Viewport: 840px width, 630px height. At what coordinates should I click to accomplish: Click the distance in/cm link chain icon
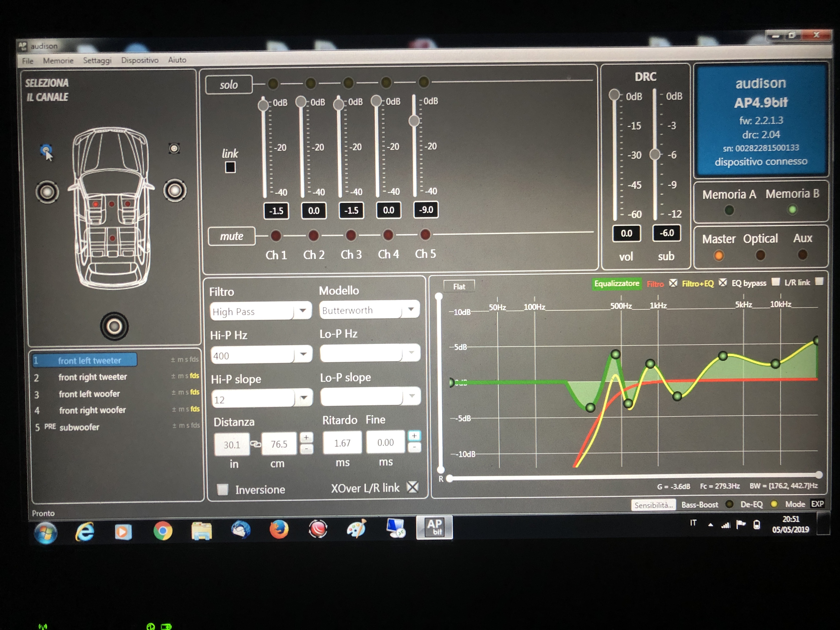pos(256,444)
